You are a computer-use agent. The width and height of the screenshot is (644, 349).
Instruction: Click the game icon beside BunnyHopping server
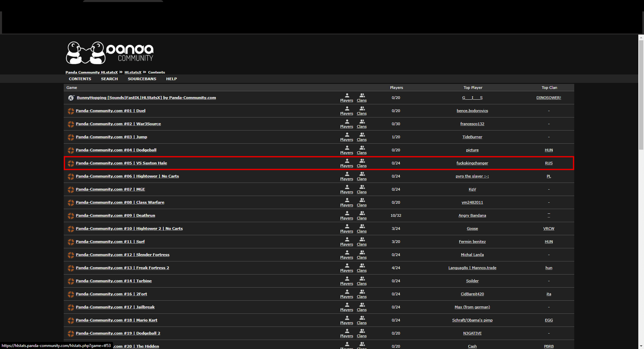pos(71,98)
